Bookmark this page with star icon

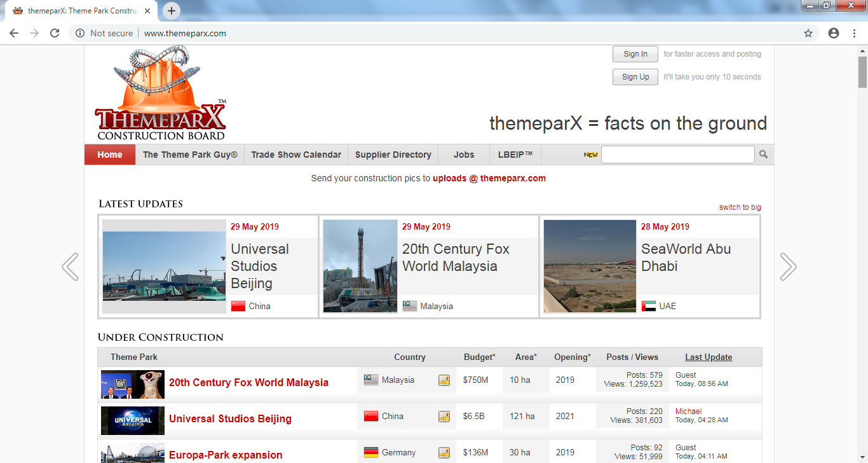808,33
